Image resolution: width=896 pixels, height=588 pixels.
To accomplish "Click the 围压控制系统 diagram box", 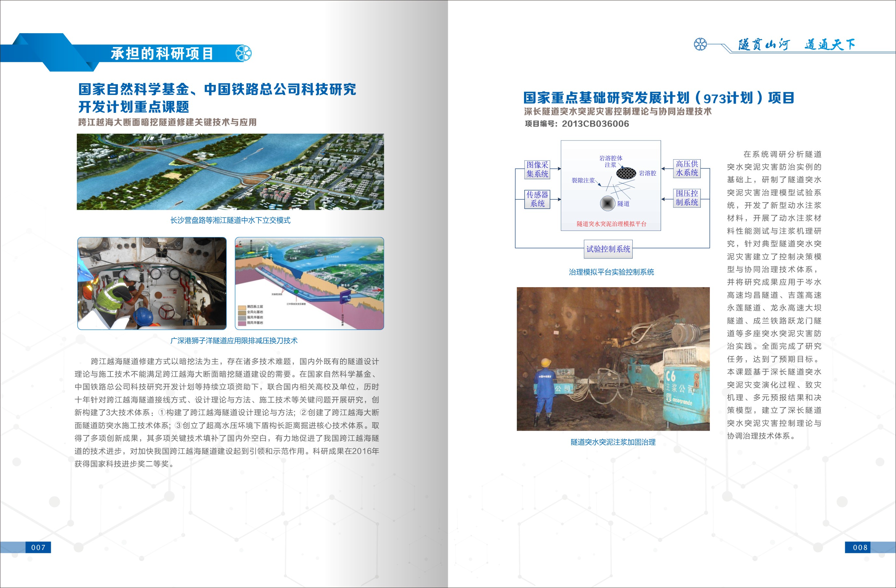I will click(687, 198).
